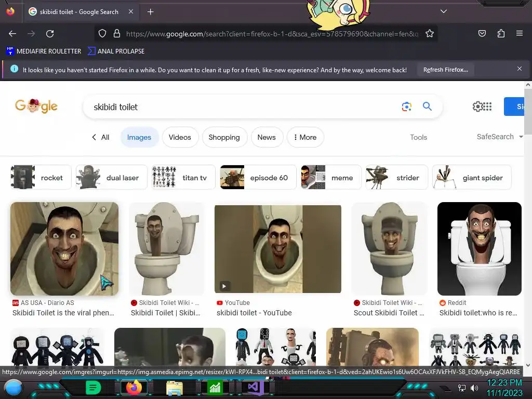
Task: Open File Explorer from taskbar
Action: (x=175, y=388)
